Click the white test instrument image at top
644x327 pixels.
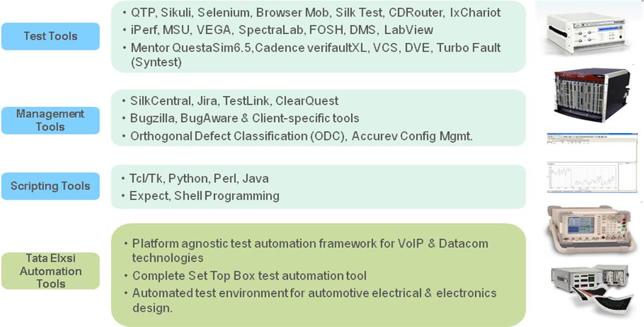coord(589,33)
